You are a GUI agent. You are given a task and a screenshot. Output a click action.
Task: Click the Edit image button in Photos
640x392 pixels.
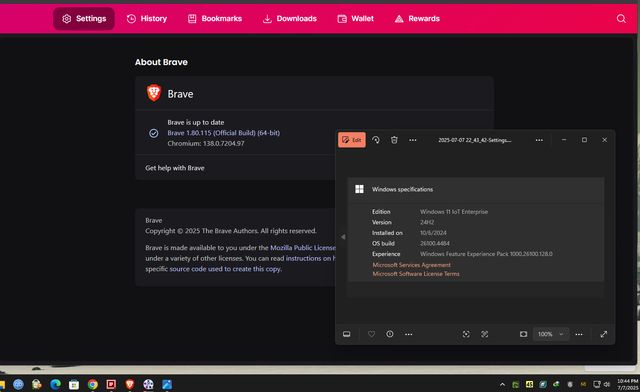(x=351, y=140)
